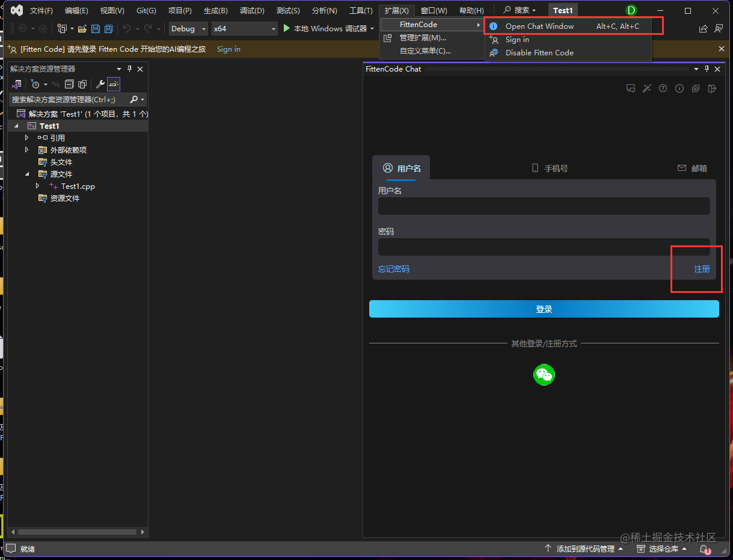Open the arrow beside 本地 Windows 调试器
The width and height of the screenshot is (733, 560).
tap(372, 28)
